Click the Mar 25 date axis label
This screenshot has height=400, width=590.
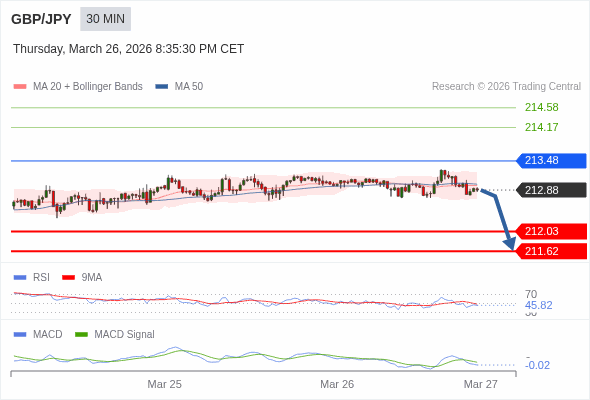(x=164, y=384)
